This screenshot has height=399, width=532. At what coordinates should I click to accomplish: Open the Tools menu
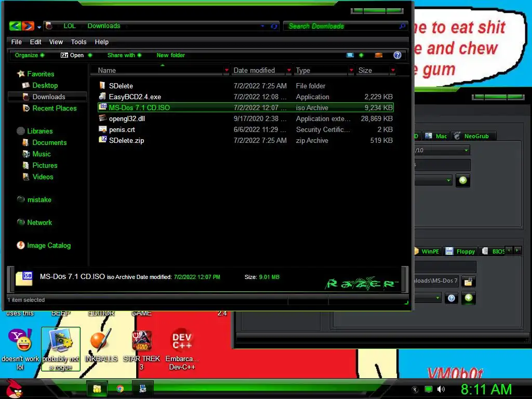tap(78, 42)
